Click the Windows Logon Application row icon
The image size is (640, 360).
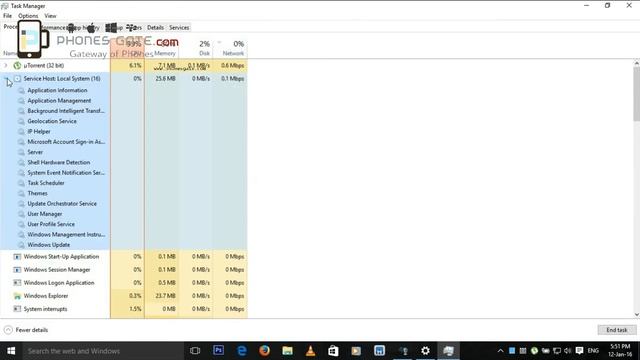17,283
